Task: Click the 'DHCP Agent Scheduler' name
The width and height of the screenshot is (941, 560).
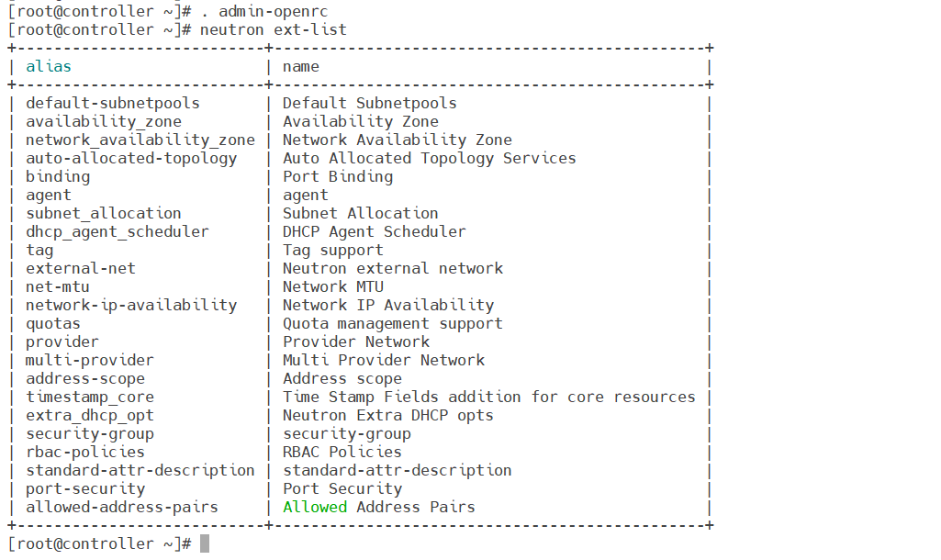Action: pyautogui.click(x=374, y=231)
